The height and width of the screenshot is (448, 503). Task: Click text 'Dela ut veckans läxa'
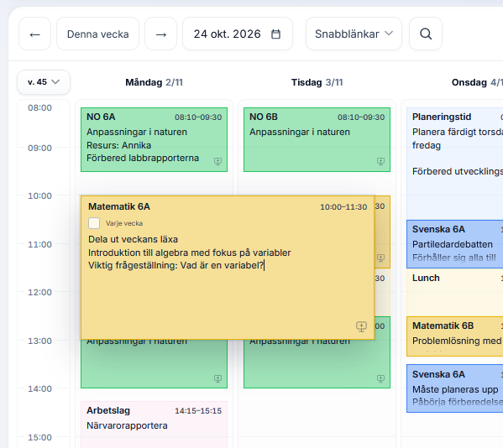point(134,239)
